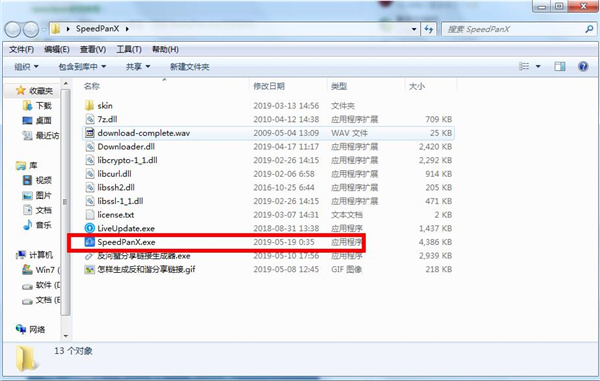
Task: Click the 下载 folder icon in sidebar
Action: [27, 106]
